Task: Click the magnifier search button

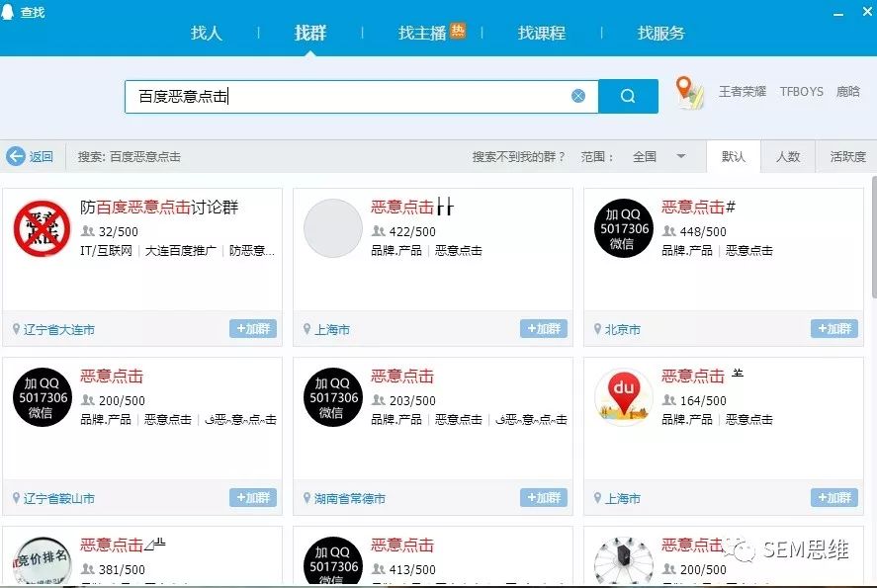Action: (x=628, y=96)
